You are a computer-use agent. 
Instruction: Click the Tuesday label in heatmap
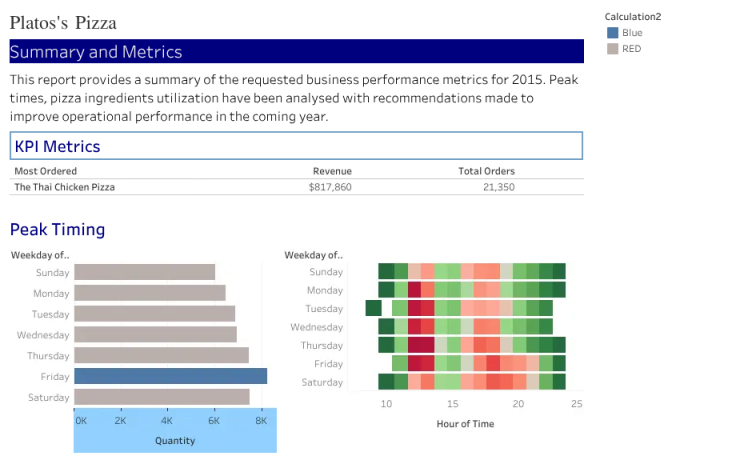pos(324,308)
